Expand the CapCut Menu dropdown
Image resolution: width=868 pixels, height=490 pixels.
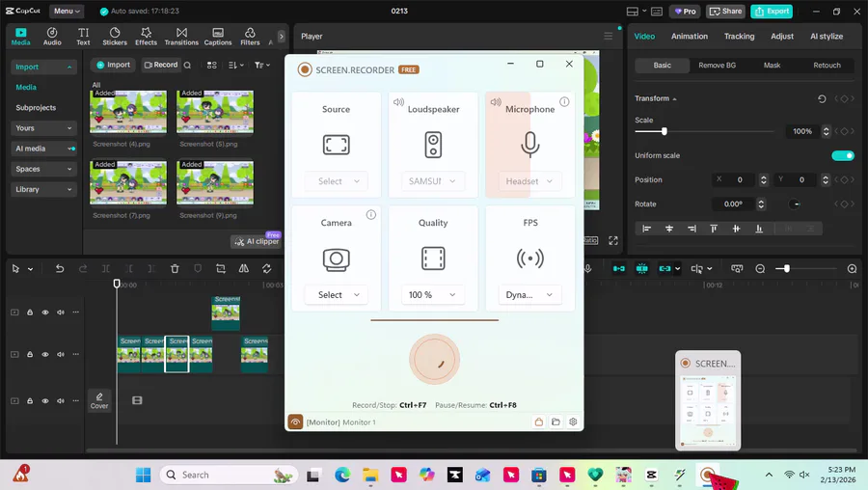[x=67, y=11]
